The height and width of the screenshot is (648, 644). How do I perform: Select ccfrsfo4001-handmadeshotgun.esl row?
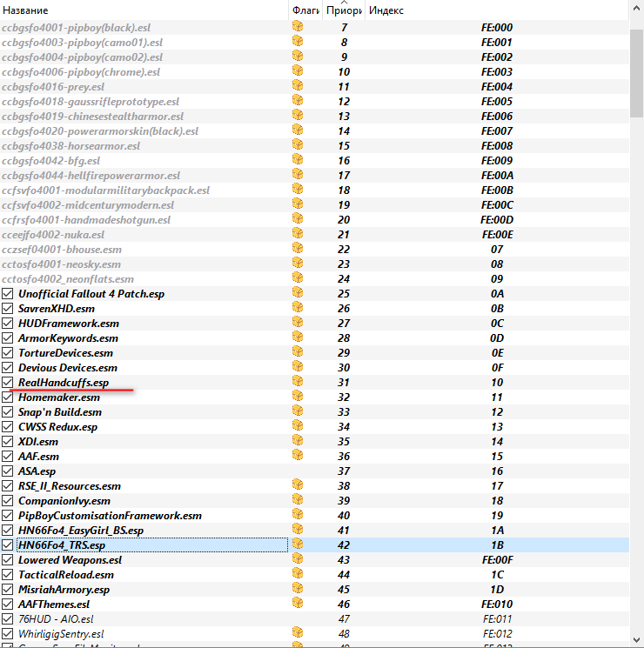pos(314,220)
